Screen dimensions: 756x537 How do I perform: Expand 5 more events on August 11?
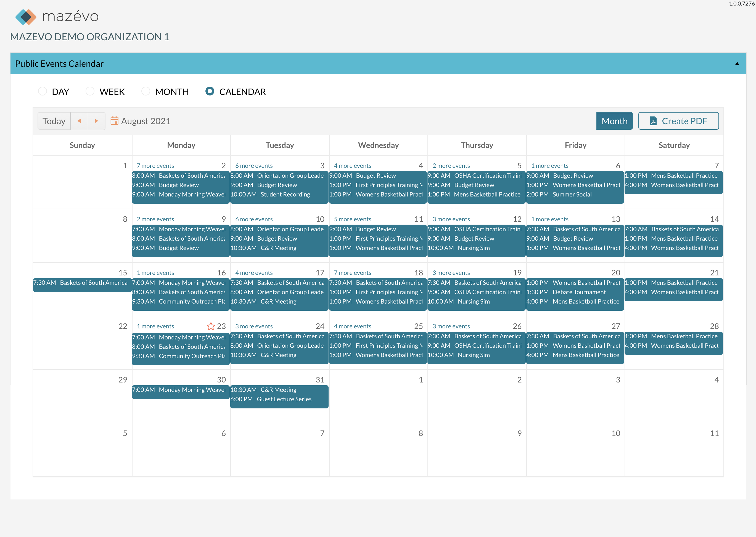(x=352, y=219)
